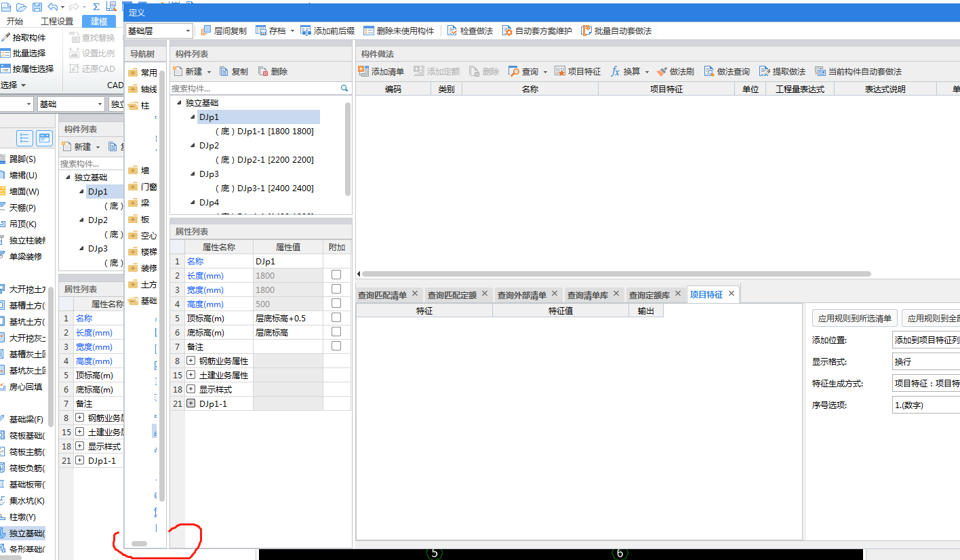This screenshot has width=960, height=560.
Task: Click 拾取构件 in main window ribbon
Action: (23, 37)
